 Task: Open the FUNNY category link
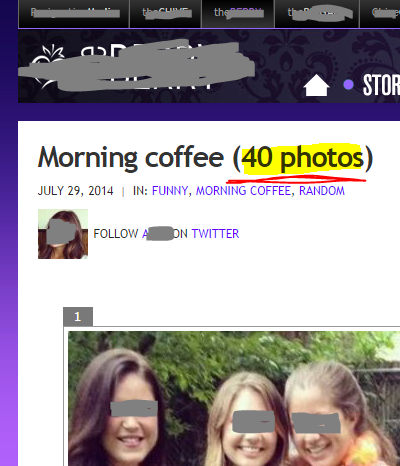[170, 191]
